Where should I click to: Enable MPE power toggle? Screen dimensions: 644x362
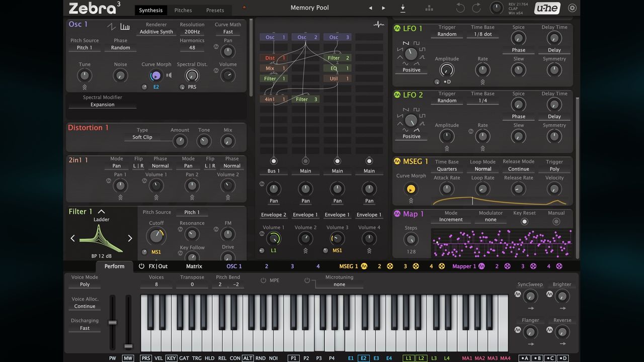pos(263,280)
